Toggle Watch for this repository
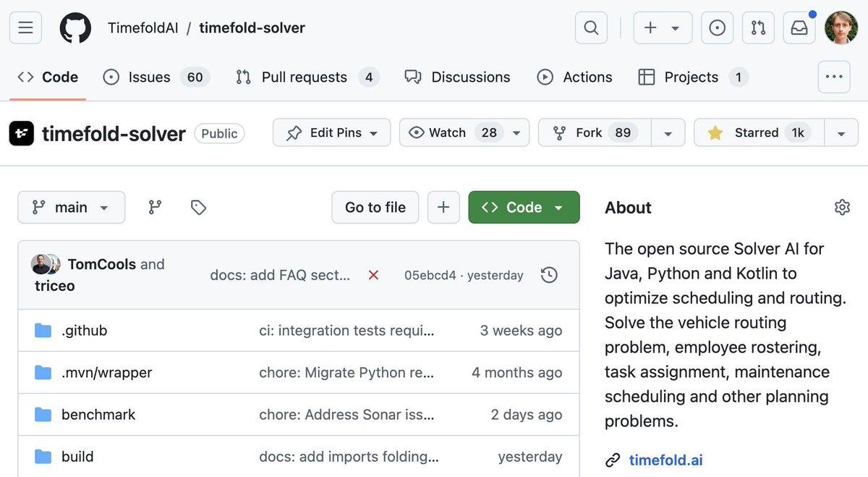The image size is (868, 477). pyautogui.click(x=464, y=132)
